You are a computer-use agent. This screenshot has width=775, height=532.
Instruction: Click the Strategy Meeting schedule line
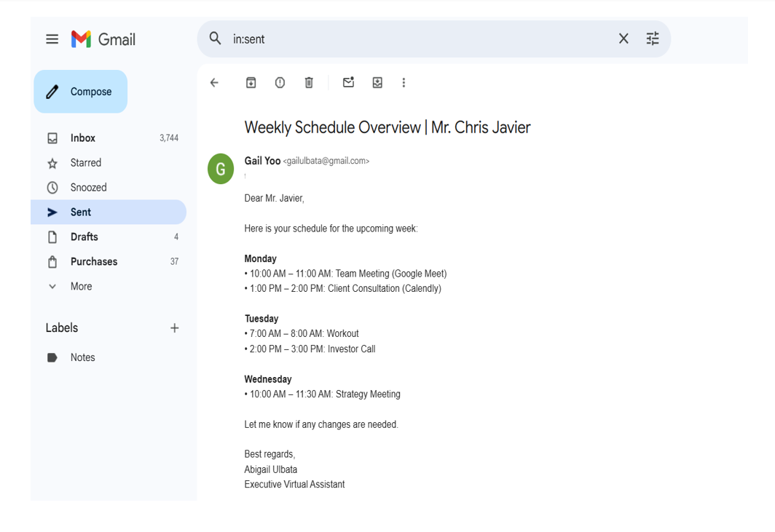(x=322, y=394)
